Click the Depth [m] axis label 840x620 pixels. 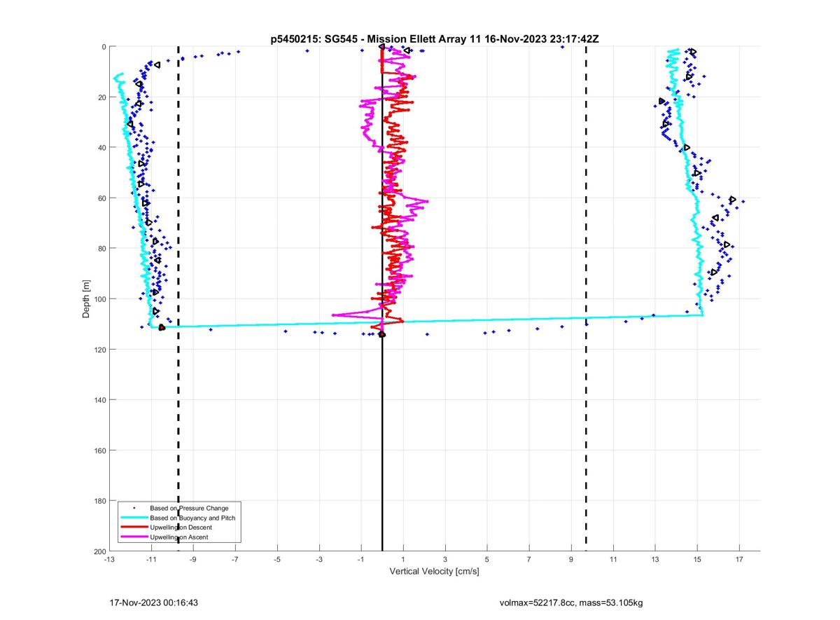coord(86,299)
